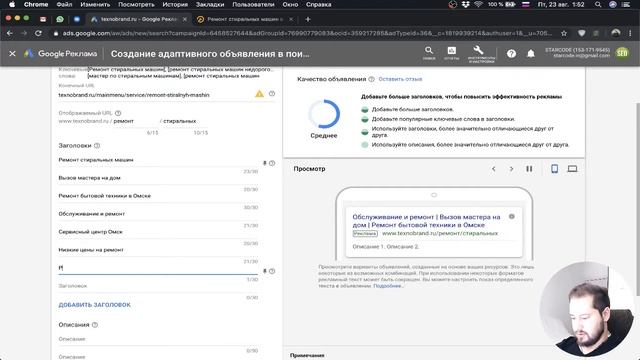Show next ad preview variant
640x360 pixels.
(x=511, y=169)
